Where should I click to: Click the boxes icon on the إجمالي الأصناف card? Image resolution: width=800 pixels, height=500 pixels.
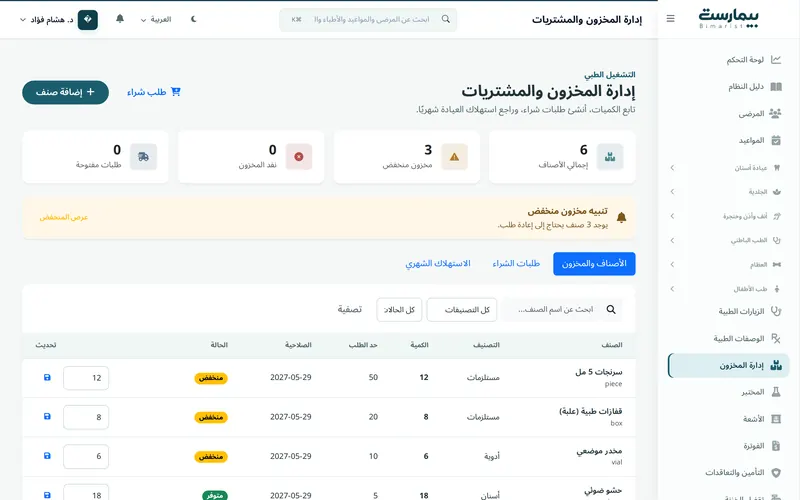[610, 157]
